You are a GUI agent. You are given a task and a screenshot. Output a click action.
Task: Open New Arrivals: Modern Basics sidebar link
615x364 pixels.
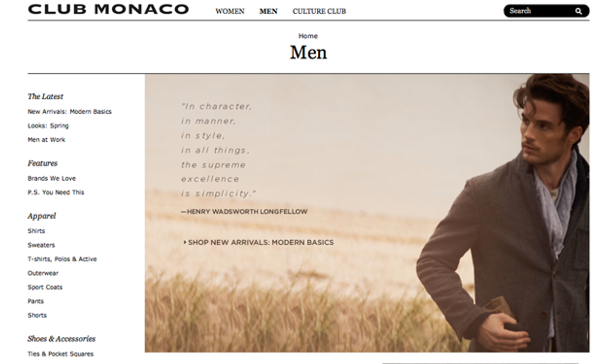70,112
